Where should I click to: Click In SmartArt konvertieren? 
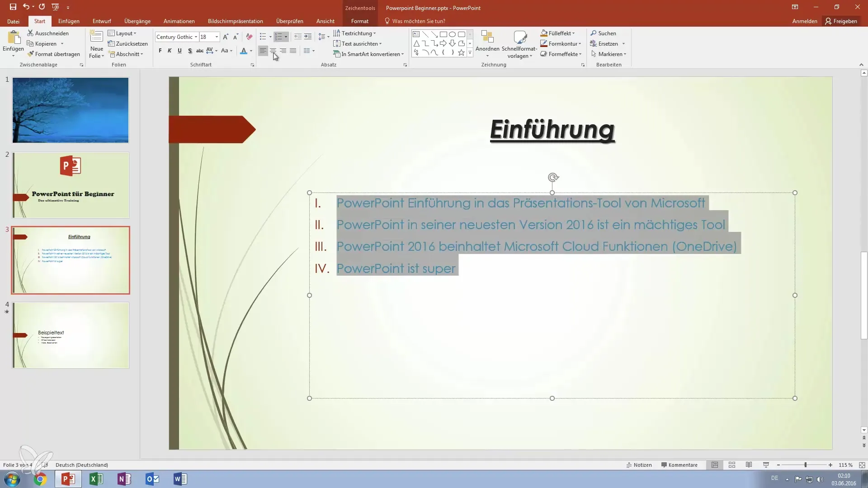tap(368, 54)
